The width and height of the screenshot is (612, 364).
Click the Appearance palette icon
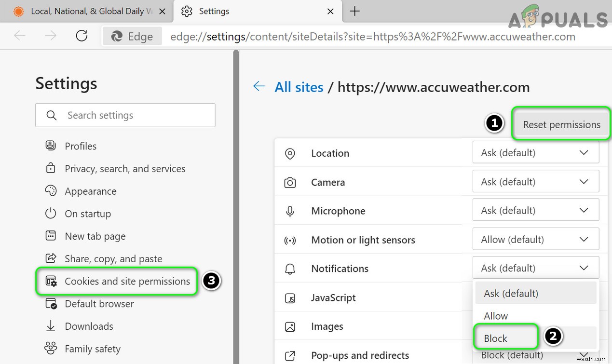(51, 191)
